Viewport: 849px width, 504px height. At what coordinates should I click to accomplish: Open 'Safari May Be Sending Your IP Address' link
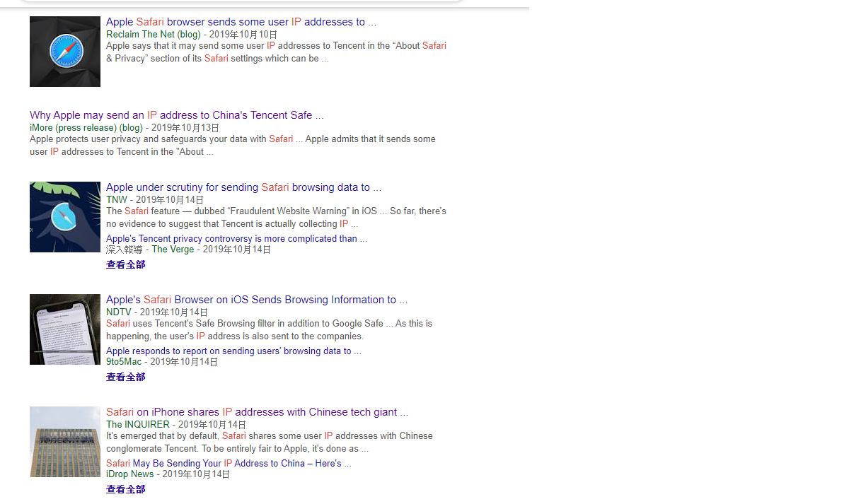click(229, 464)
